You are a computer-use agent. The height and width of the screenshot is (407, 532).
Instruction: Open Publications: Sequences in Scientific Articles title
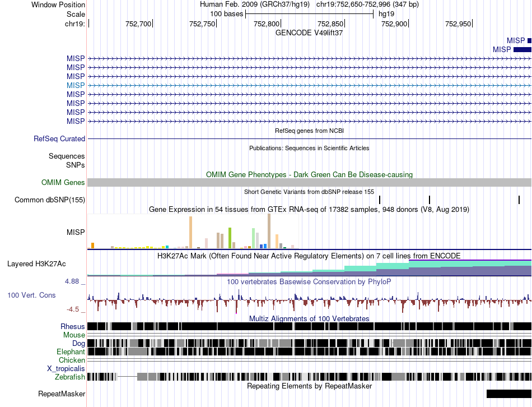[x=309, y=148]
